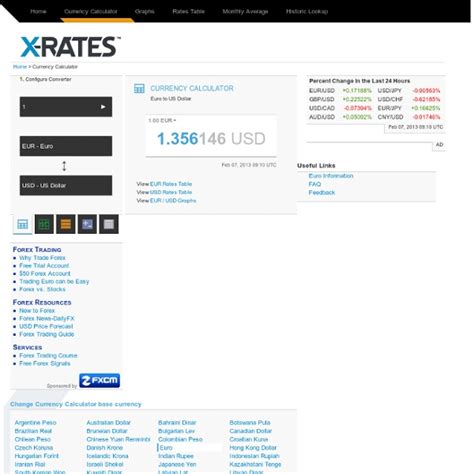The image size is (474, 474).
Task: Open Rates Table in top navigation
Action: point(188,11)
